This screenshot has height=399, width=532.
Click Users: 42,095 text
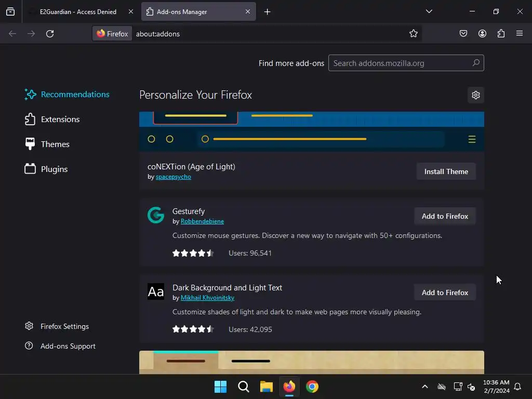pos(250,329)
